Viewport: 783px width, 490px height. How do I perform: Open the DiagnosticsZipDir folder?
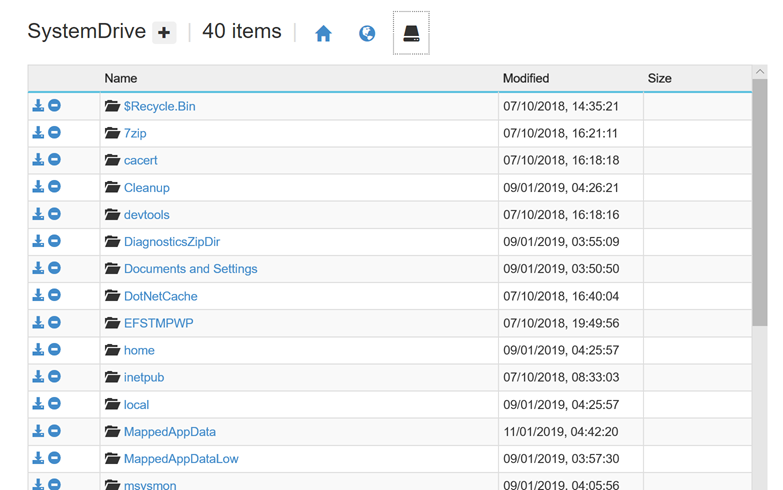coord(171,242)
